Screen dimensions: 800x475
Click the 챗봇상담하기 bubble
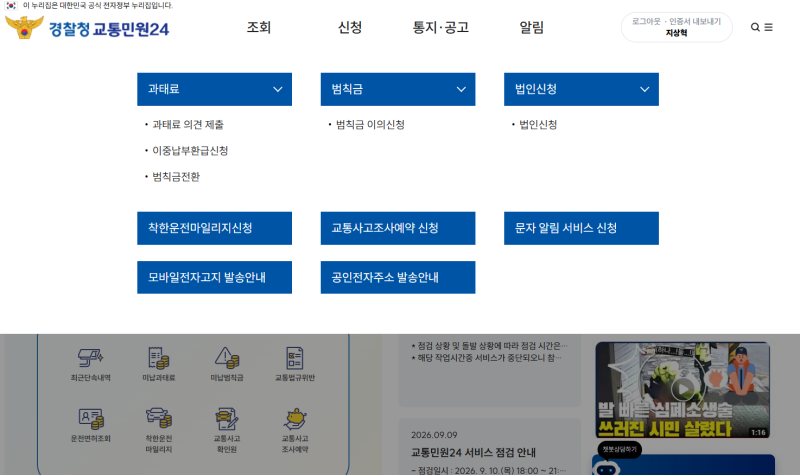(x=619, y=449)
